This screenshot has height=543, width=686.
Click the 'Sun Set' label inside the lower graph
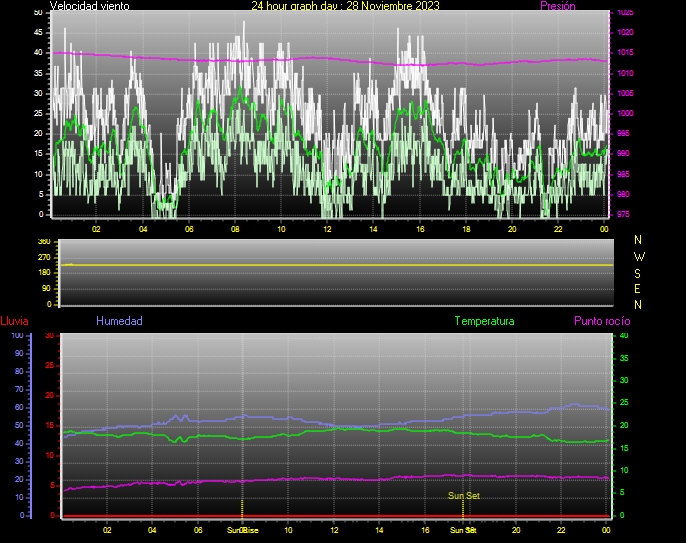(464, 495)
